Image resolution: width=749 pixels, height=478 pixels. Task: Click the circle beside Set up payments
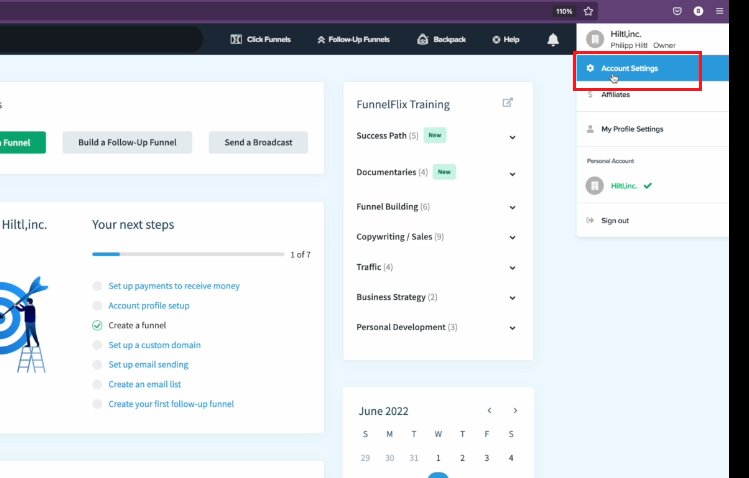click(x=97, y=286)
